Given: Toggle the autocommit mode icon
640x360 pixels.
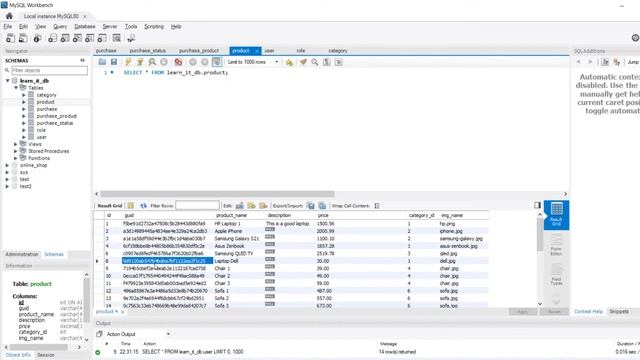Looking at the screenshot, I should (x=217, y=62).
